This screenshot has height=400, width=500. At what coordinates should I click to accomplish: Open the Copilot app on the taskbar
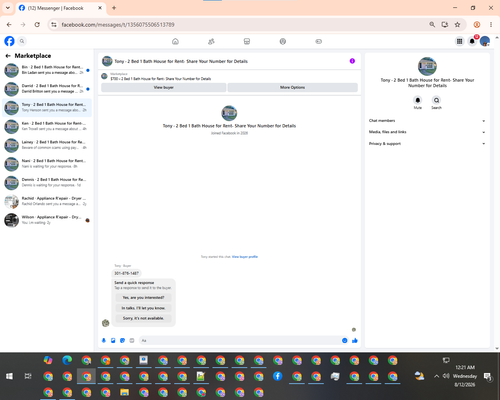click(48, 360)
